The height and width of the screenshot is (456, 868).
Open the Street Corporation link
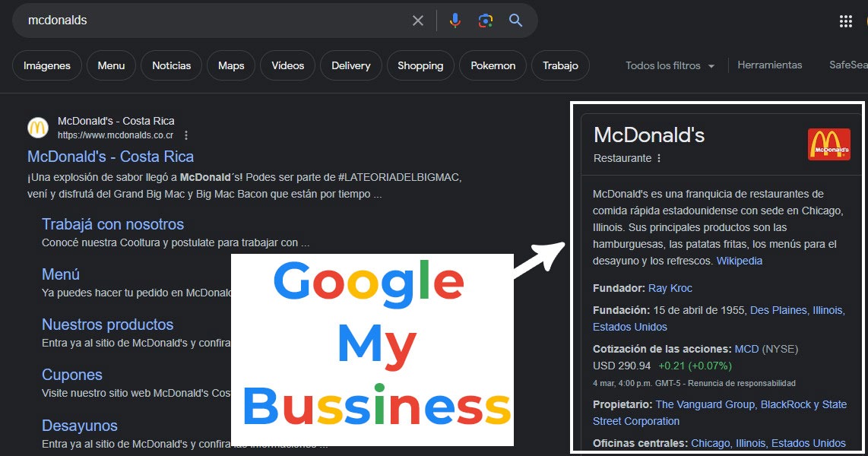click(636, 421)
